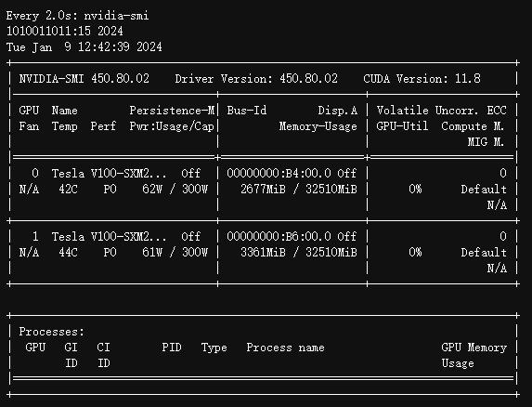Viewport: 532px width, 407px height.
Task: Click the 'Process name' column header
Action: (x=285, y=348)
